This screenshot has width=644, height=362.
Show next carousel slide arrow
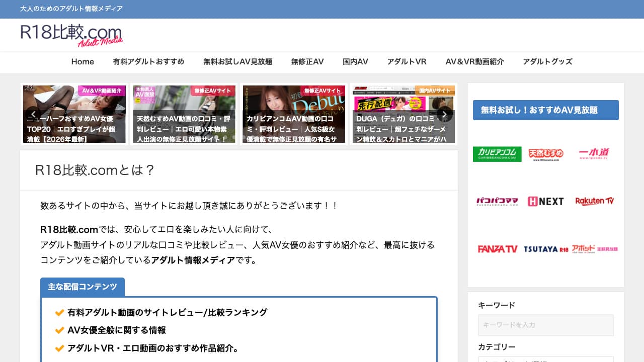point(444,114)
